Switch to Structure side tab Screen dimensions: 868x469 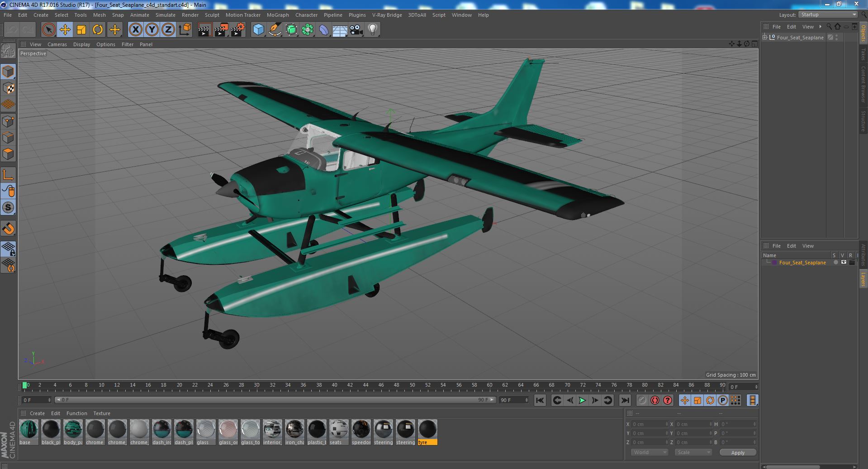point(863,121)
